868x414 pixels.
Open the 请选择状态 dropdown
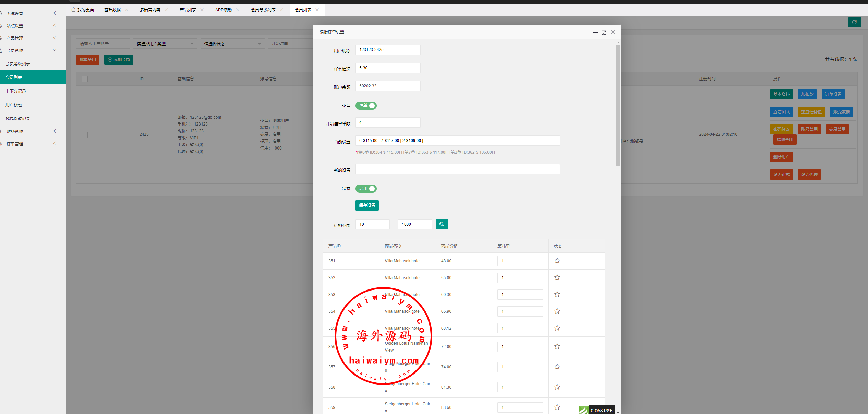click(232, 44)
